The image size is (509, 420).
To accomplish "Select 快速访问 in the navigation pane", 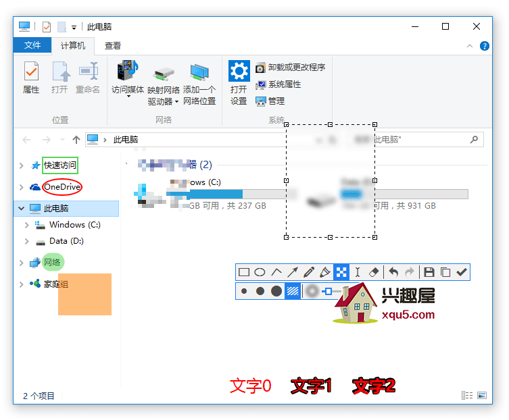I will (60, 165).
